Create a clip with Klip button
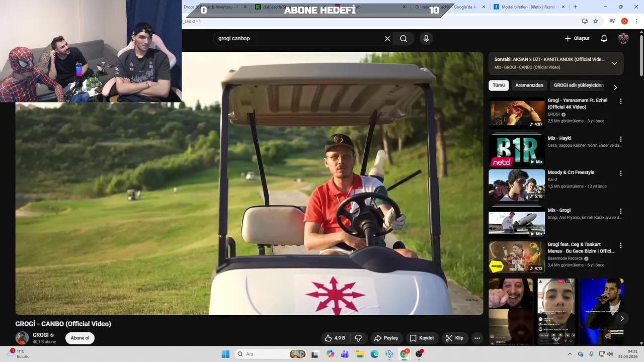 pos(454,338)
